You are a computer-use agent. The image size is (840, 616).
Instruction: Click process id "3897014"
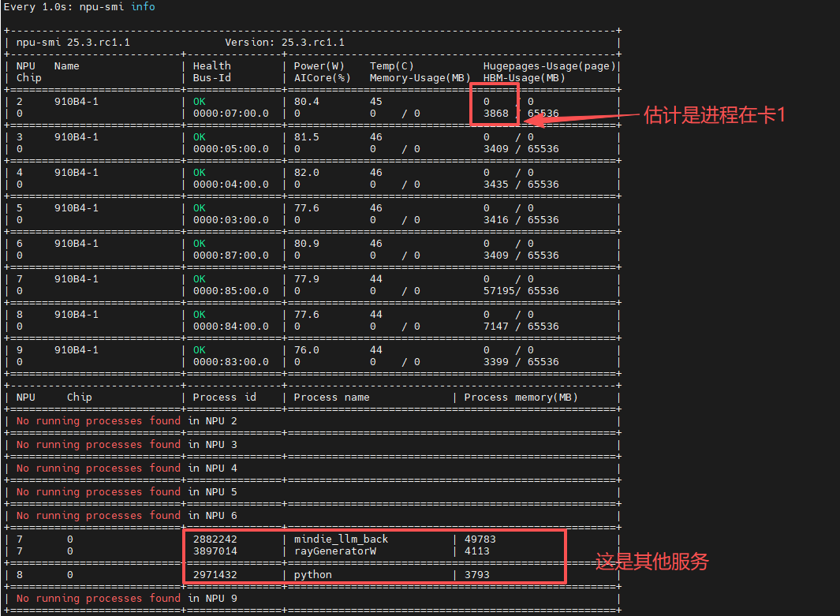[215, 551]
